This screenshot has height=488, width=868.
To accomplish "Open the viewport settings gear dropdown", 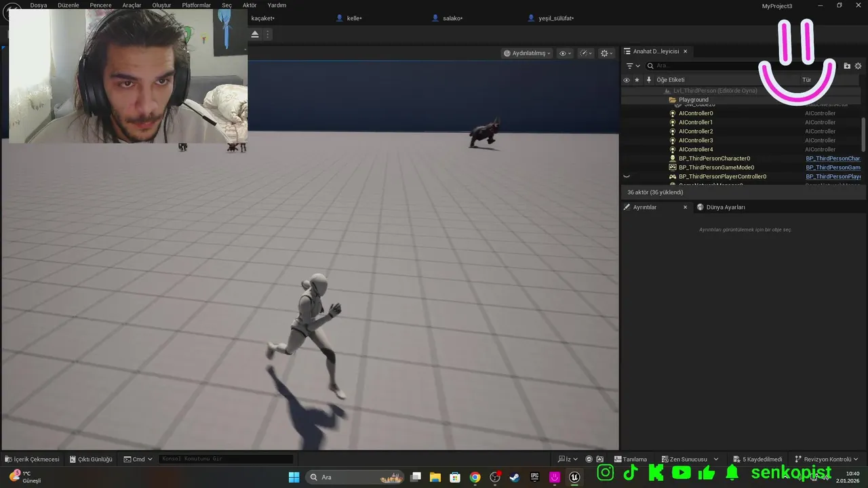I will click(607, 53).
